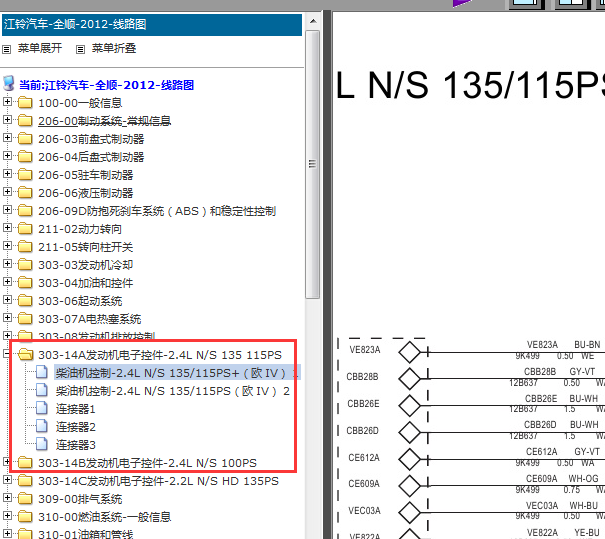The image size is (605, 539).
Task: Click the VEC03A connector diamond in diagram
Action: pos(409,512)
